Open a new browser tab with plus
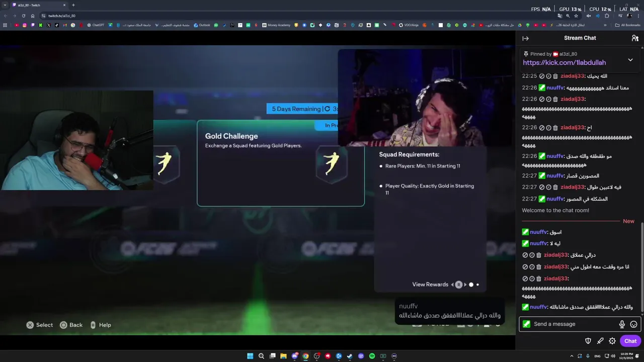 [x=73, y=5]
